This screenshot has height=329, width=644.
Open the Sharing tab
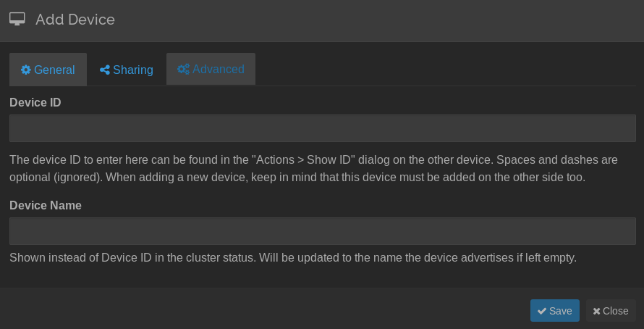click(127, 70)
